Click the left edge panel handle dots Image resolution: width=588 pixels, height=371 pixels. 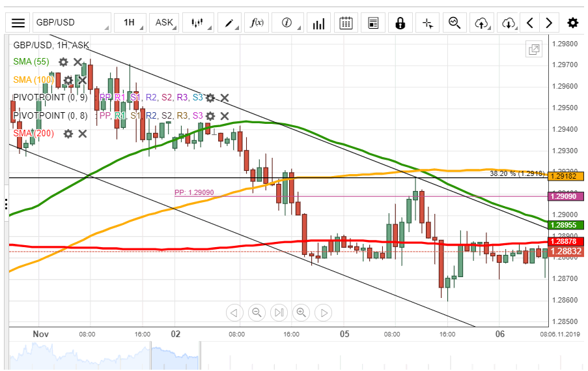(x=7, y=204)
